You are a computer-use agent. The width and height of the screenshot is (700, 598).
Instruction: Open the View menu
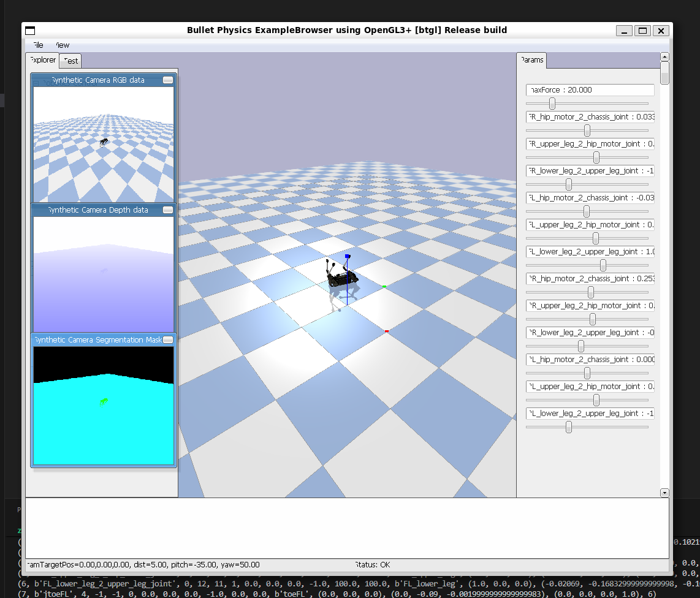(x=63, y=45)
